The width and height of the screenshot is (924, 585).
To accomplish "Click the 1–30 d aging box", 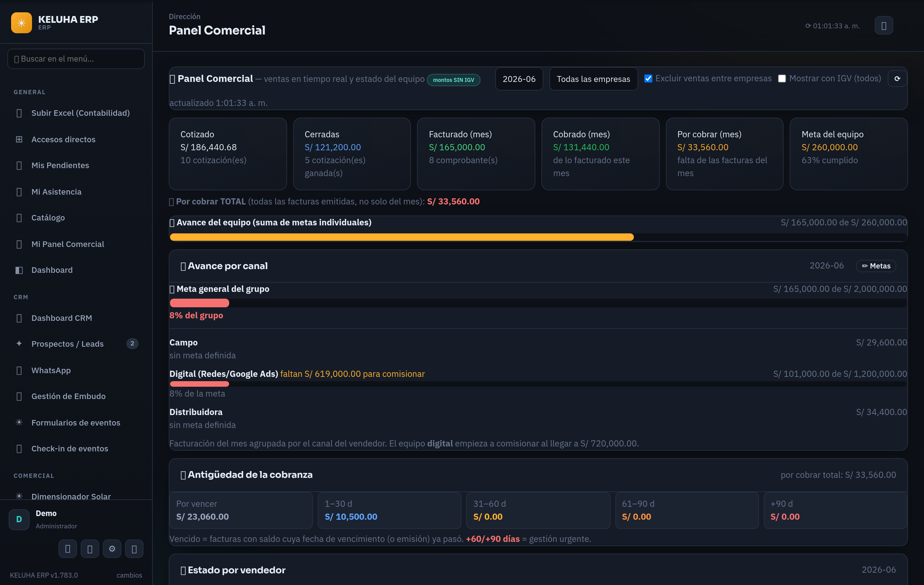I will coord(390,510).
